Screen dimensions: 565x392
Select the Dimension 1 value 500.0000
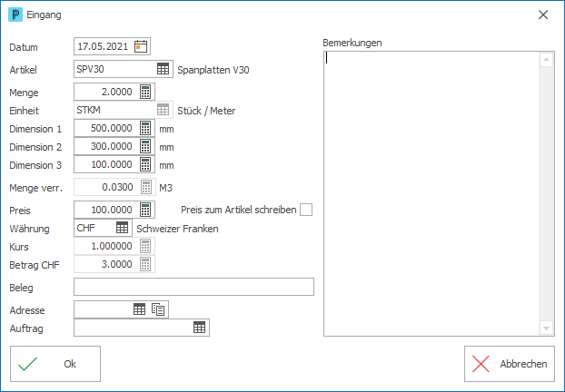(112, 128)
